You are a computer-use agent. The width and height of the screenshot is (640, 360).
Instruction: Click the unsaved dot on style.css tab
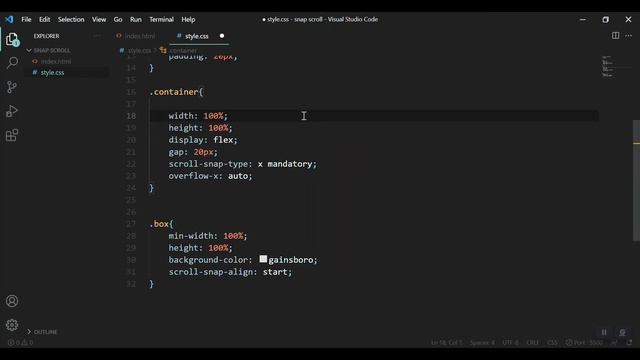click(x=222, y=36)
